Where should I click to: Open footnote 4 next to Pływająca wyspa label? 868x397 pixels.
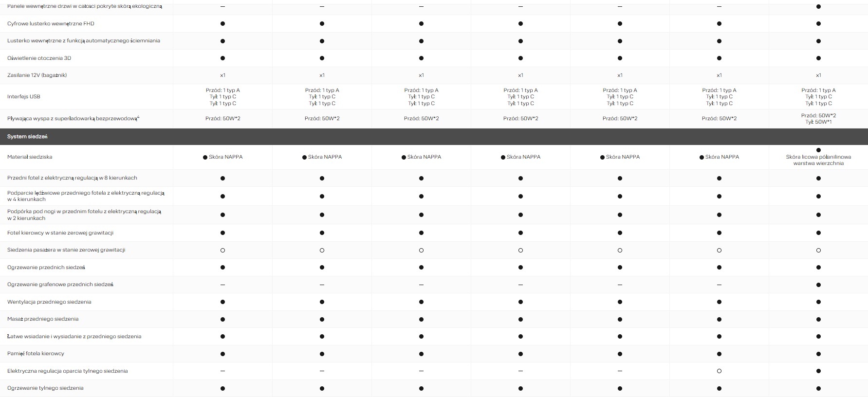[x=138, y=117]
